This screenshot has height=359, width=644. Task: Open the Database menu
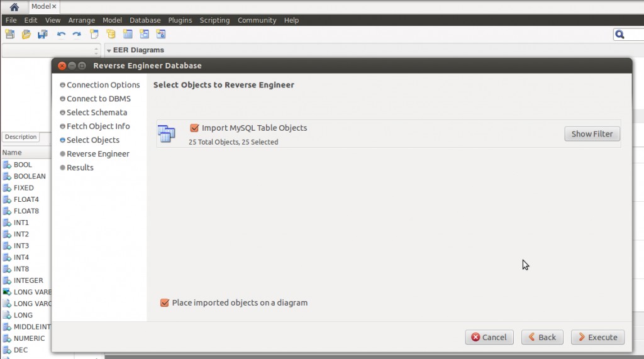(x=145, y=20)
